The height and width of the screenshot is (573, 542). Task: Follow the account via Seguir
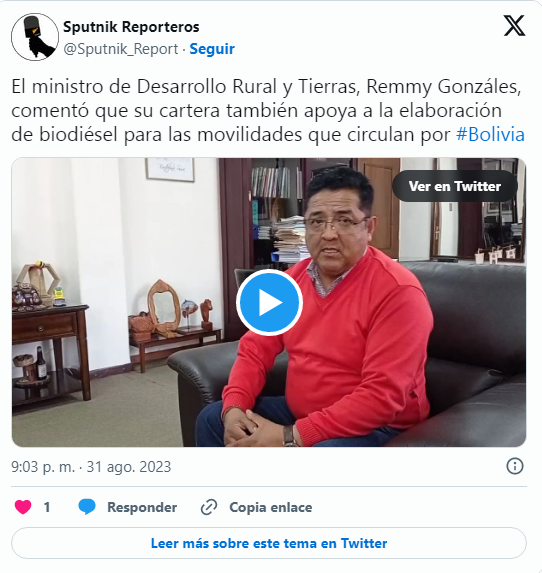[x=212, y=49]
